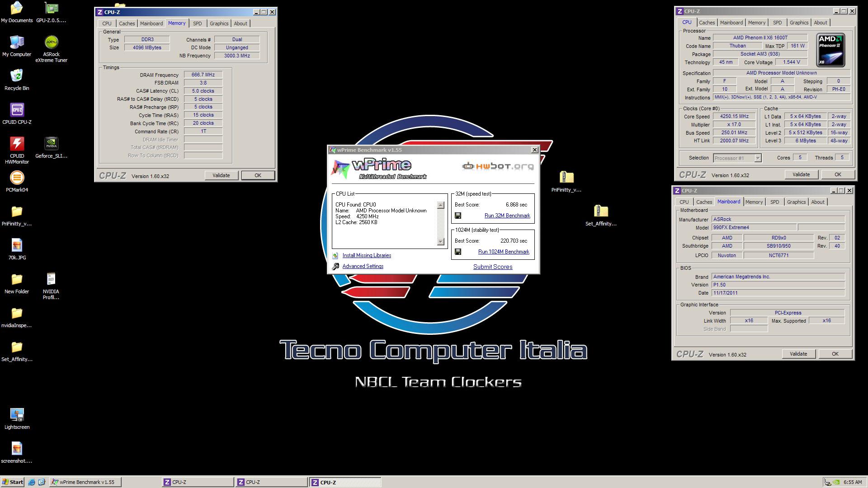The height and width of the screenshot is (488, 868).
Task: Launch PCMark04 desktop shortcut
Action: click(17, 182)
